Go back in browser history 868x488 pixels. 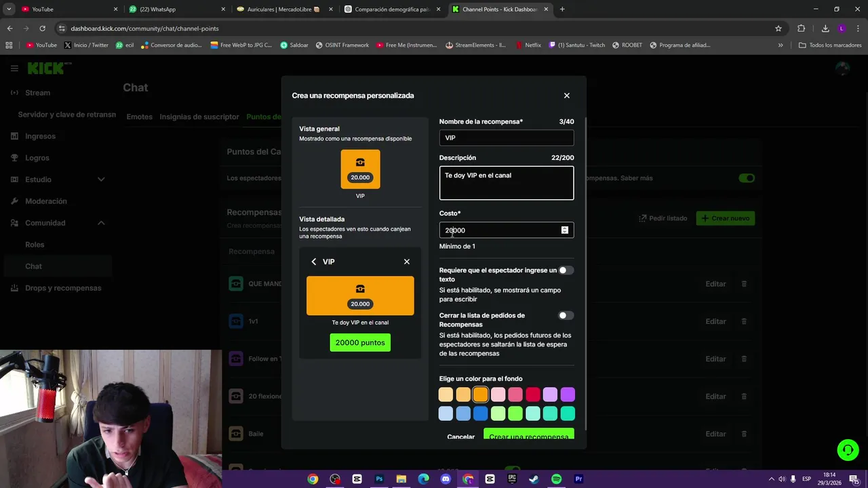(9, 28)
